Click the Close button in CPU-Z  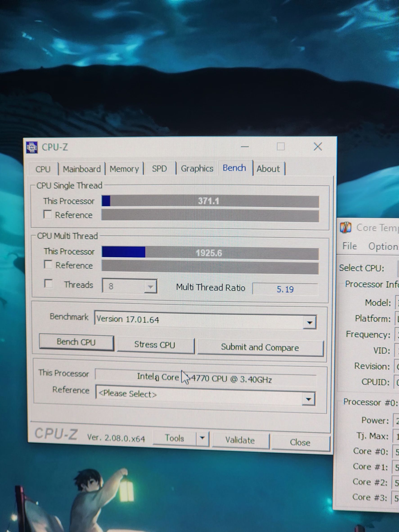point(300,442)
